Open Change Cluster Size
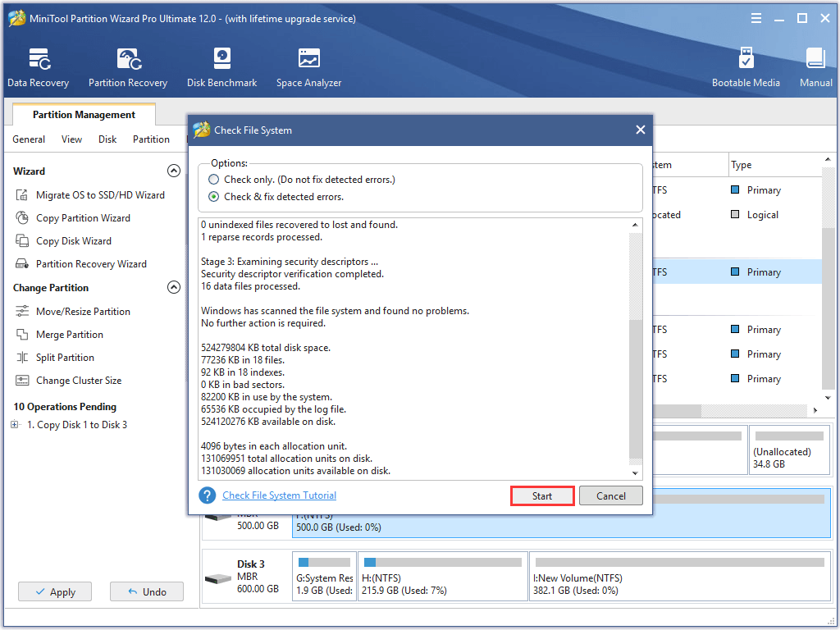The image size is (840, 630). 83,380
